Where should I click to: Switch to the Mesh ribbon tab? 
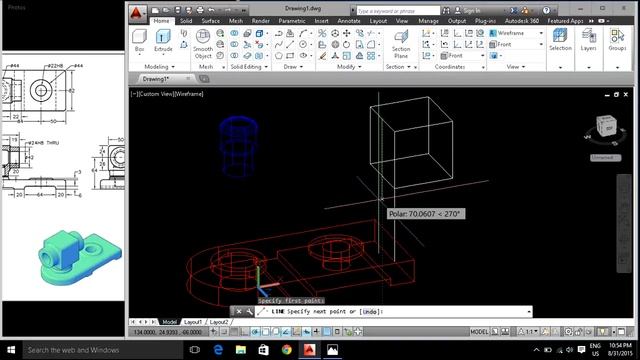[x=236, y=21]
